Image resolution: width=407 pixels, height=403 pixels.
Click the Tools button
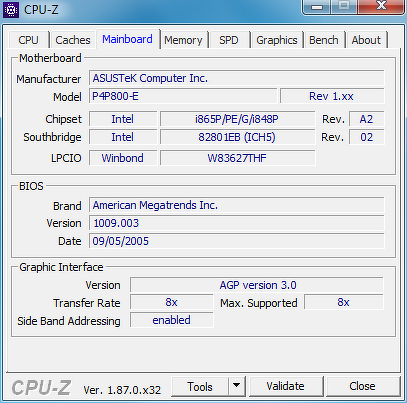tap(200, 387)
